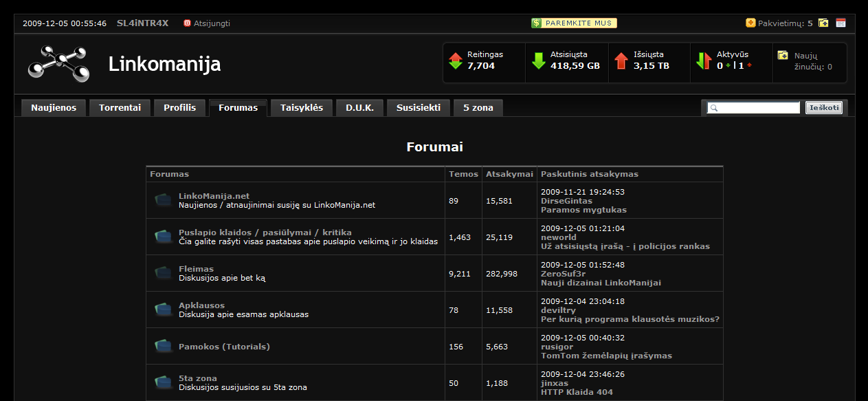This screenshot has height=401, width=868.
Task: Open ZeroSuf3r user profile link
Action: [x=563, y=274]
